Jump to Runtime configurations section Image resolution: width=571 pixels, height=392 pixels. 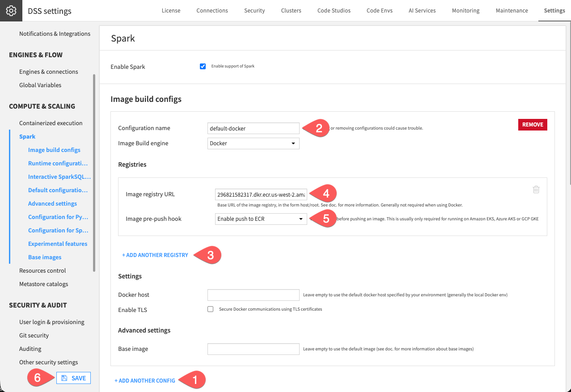[58, 163]
